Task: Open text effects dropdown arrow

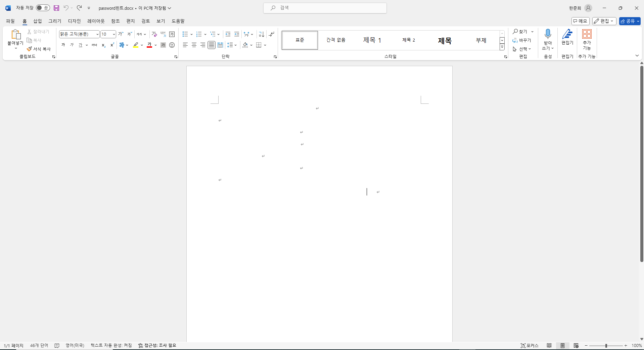Action: [127, 45]
